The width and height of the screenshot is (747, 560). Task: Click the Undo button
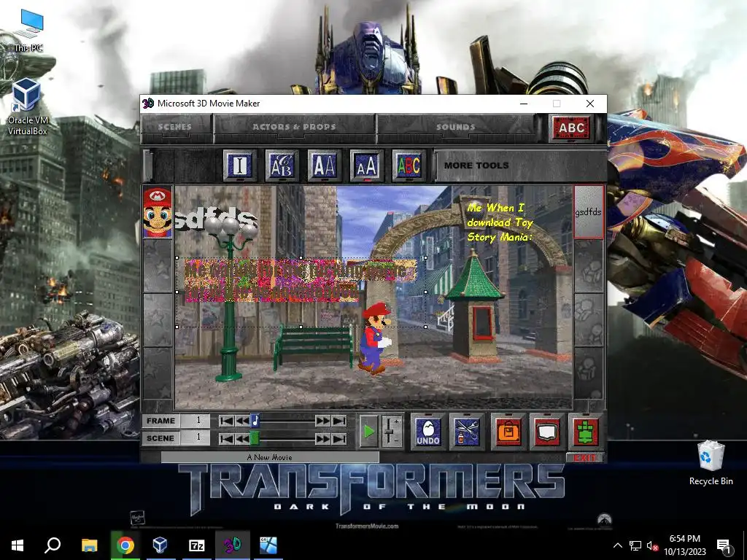pos(427,432)
